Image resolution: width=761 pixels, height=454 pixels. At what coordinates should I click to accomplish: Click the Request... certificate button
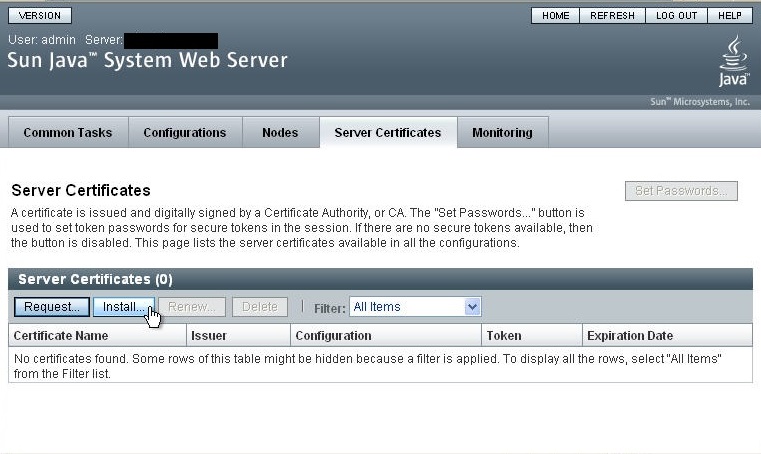[x=52, y=307]
